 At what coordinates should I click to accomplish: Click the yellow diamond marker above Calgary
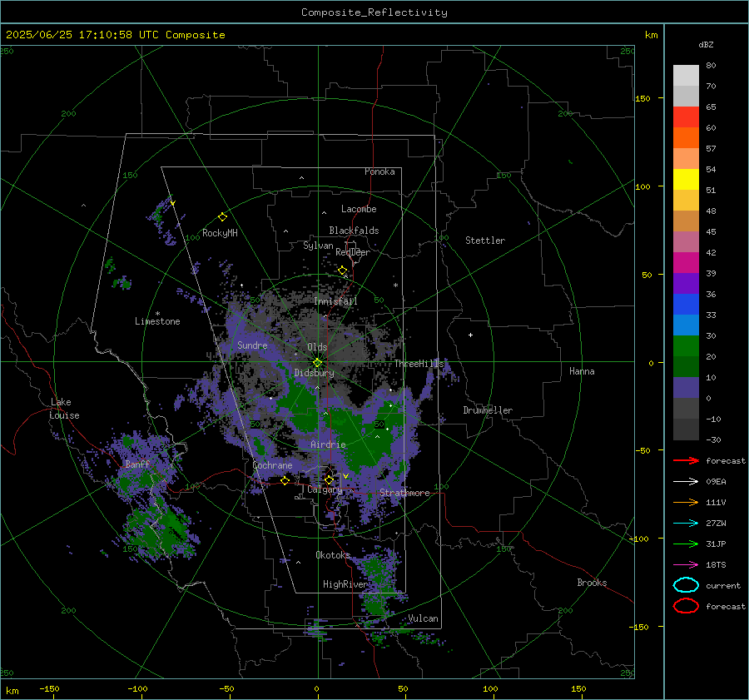tap(329, 479)
